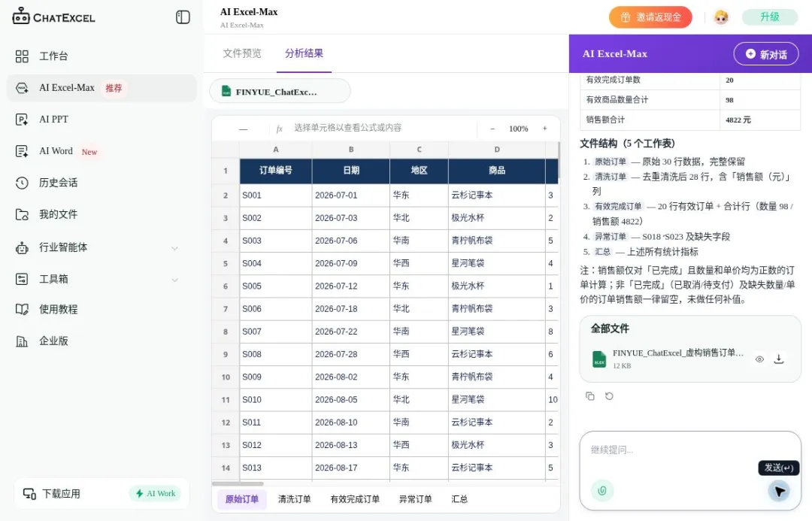Start a 新对话 new chat
812x521 pixels.
point(766,54)
